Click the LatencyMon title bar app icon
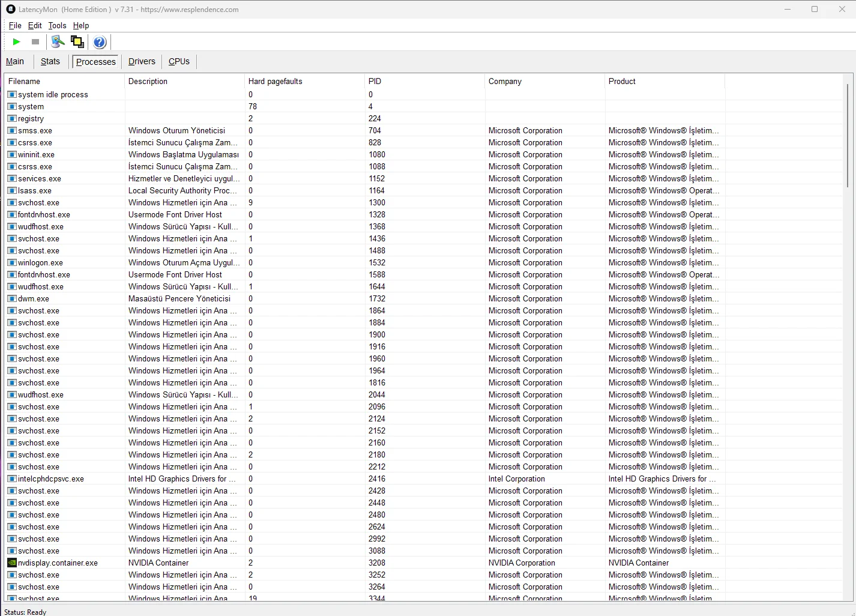This screenshot has width=856, height=616. pyautogui.click(x=11, y=10)
